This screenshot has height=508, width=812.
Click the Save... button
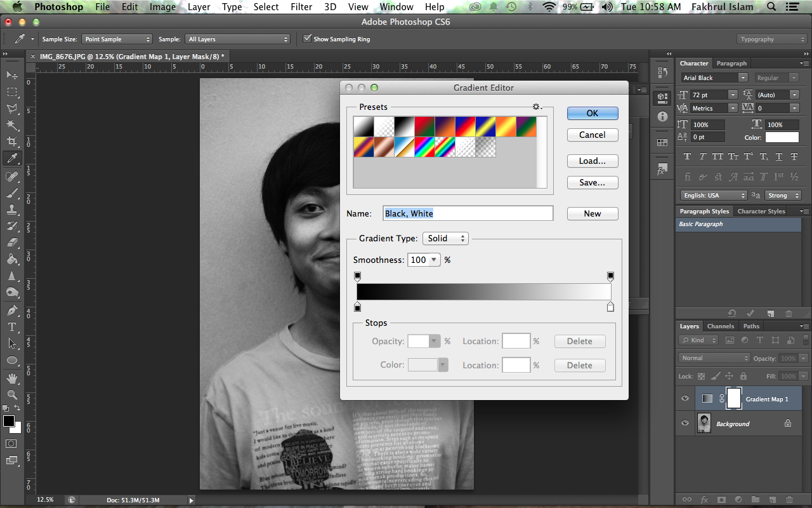[x=593, y=182]
